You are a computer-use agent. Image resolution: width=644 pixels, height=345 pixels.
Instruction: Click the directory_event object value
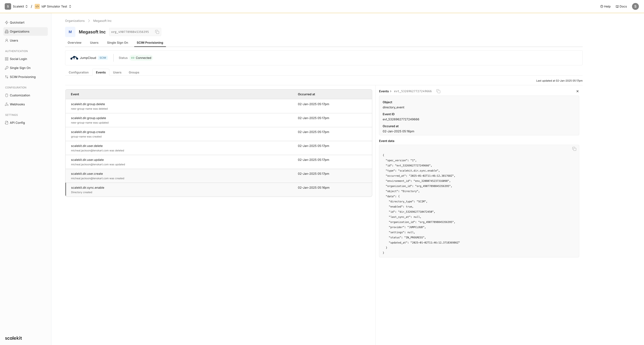pyautogui.click(x=393, y=108)
